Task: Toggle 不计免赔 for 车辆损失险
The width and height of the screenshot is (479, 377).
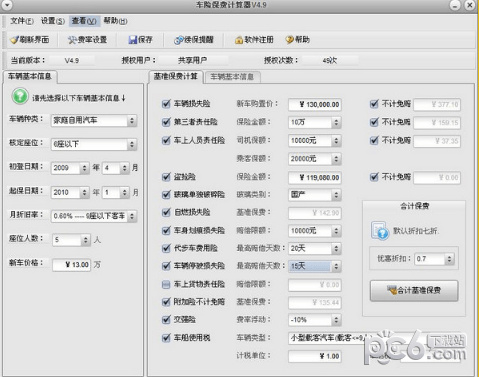Action: coord(374,104)
